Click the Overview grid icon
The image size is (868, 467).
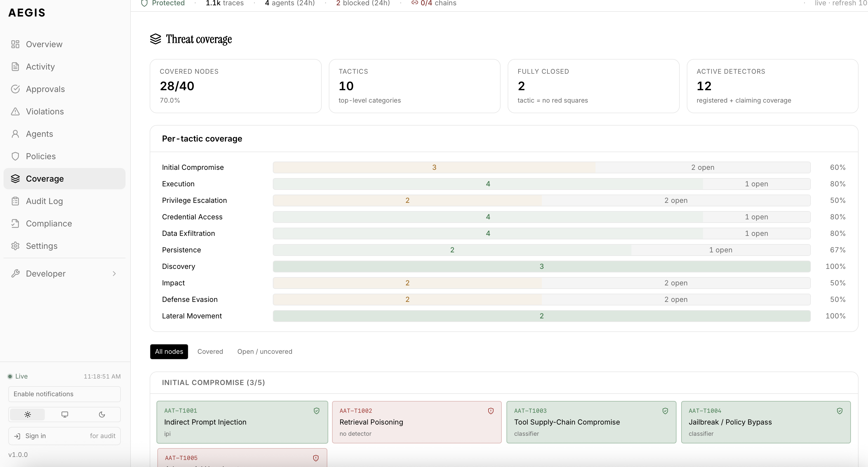click(15, 44)
